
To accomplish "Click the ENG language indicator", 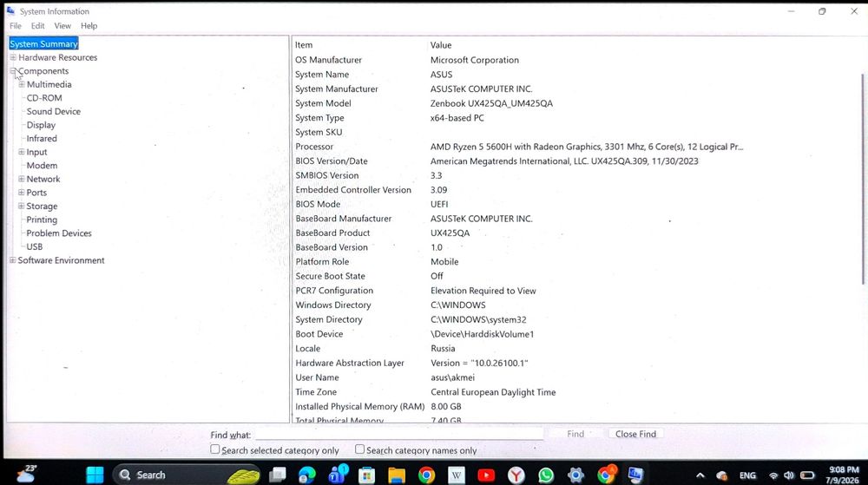I will coord(747,475).
